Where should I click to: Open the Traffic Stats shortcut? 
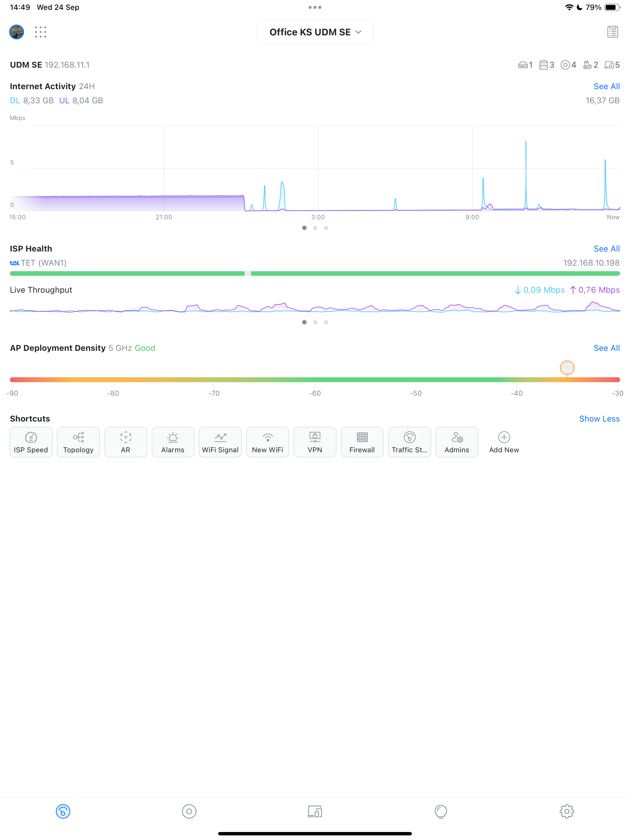(409, 442)
